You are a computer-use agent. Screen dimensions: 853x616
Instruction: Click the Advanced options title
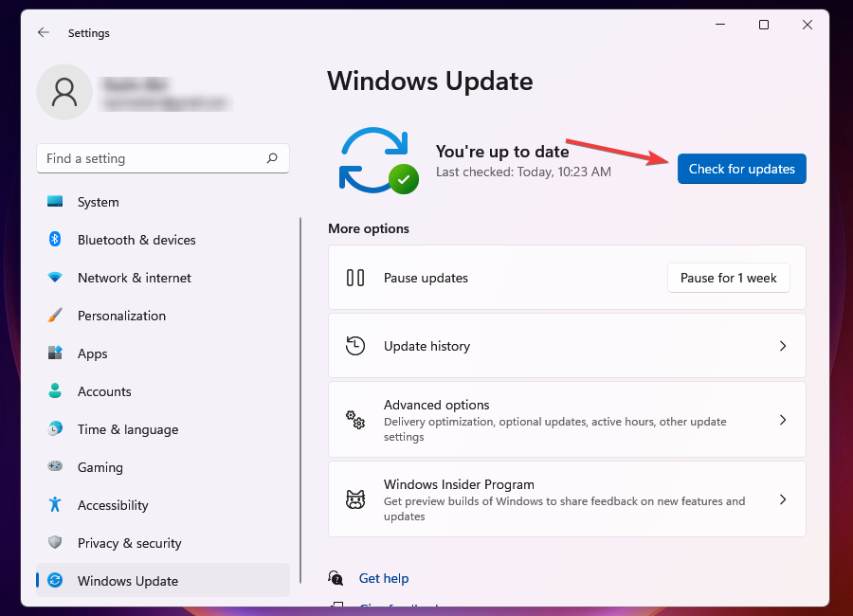tap(436, 405)
